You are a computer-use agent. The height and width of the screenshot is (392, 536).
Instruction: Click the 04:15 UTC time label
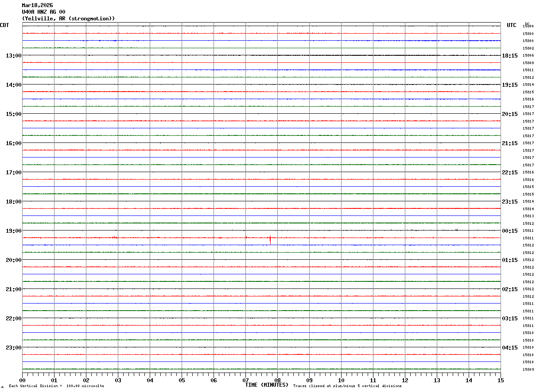coord(510,348)
